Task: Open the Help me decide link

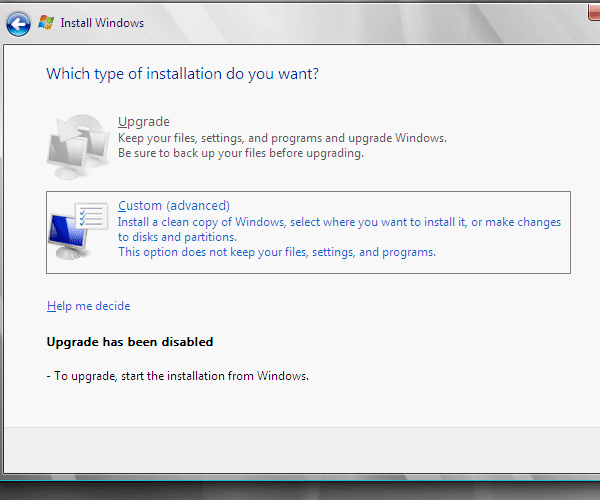Action: tap(88, 306)
